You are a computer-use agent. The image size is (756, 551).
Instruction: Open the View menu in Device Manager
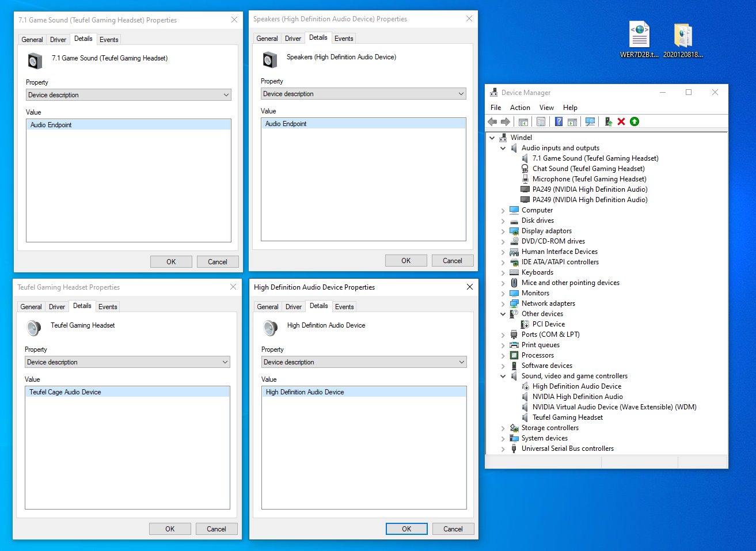tap(546, 108)
